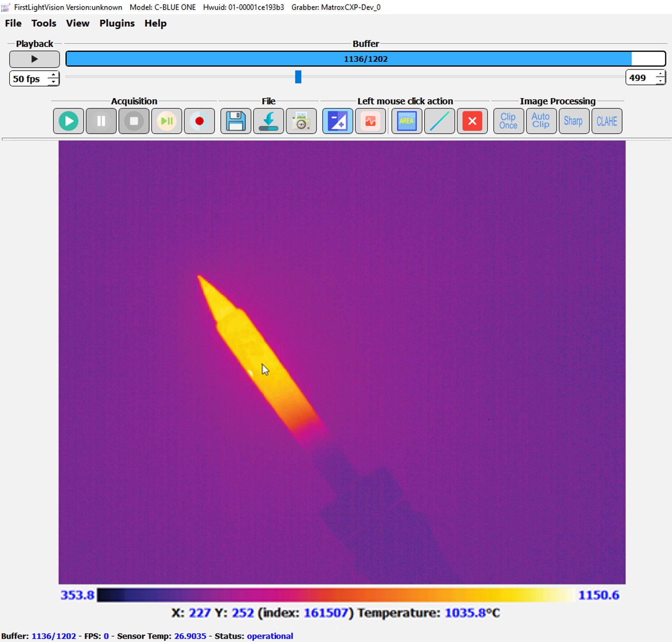The width and height of the screenshot is (672, 642).
Task: Click the Buffer progress bar 1136/1202
Action: point(366,59)
